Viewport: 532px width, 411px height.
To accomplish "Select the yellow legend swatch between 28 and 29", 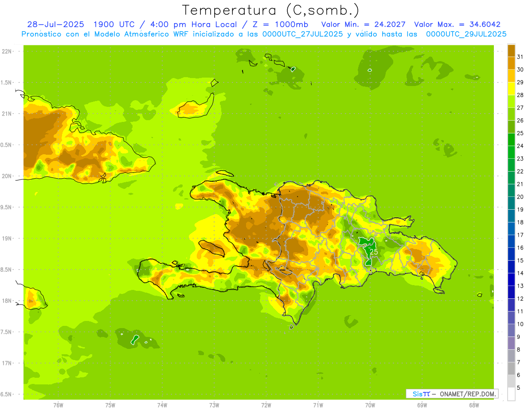I will tap(511, 89).
